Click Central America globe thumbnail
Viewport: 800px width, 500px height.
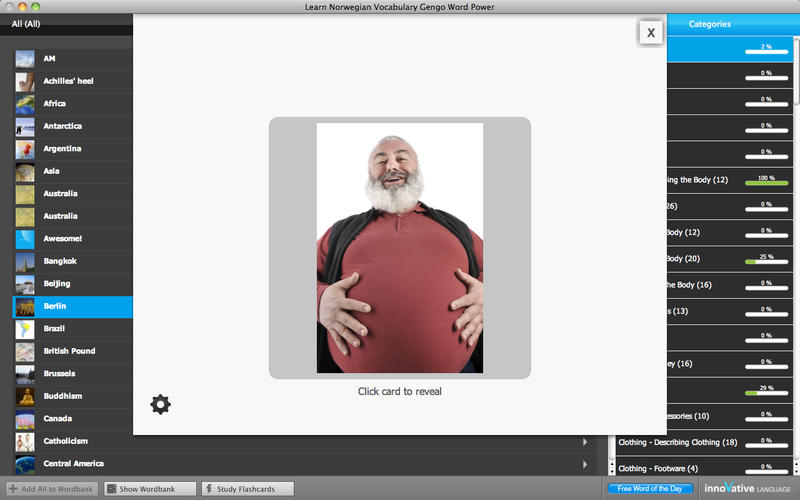tap(25, 464)
